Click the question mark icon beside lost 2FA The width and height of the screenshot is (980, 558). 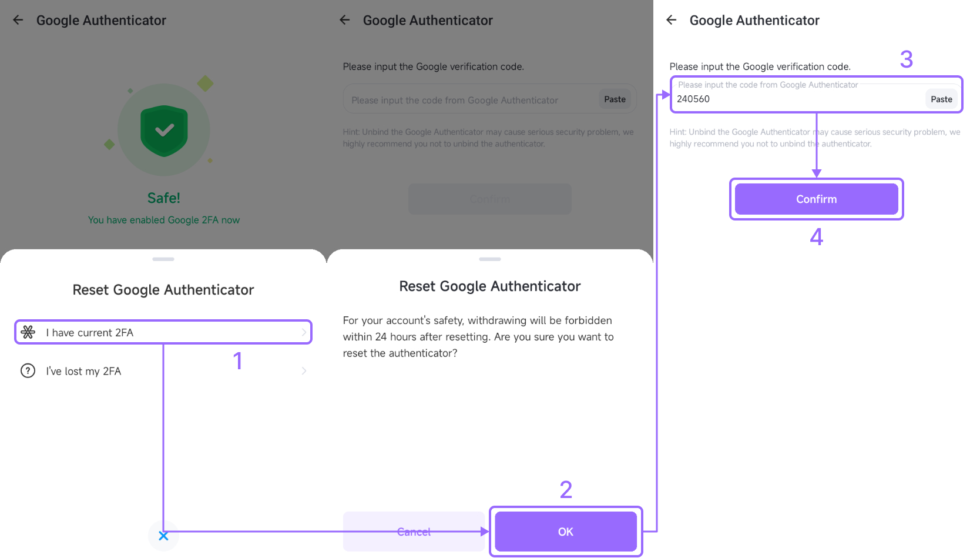[28, 371]
